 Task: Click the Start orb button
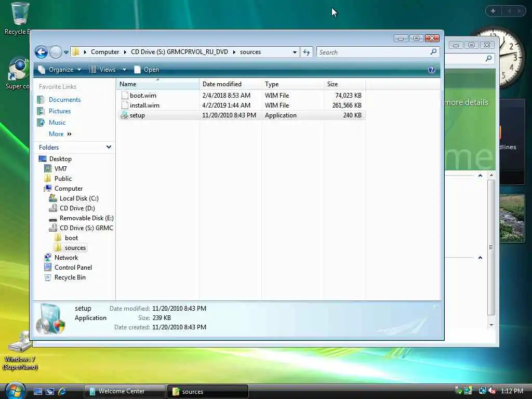pos(15,391)
